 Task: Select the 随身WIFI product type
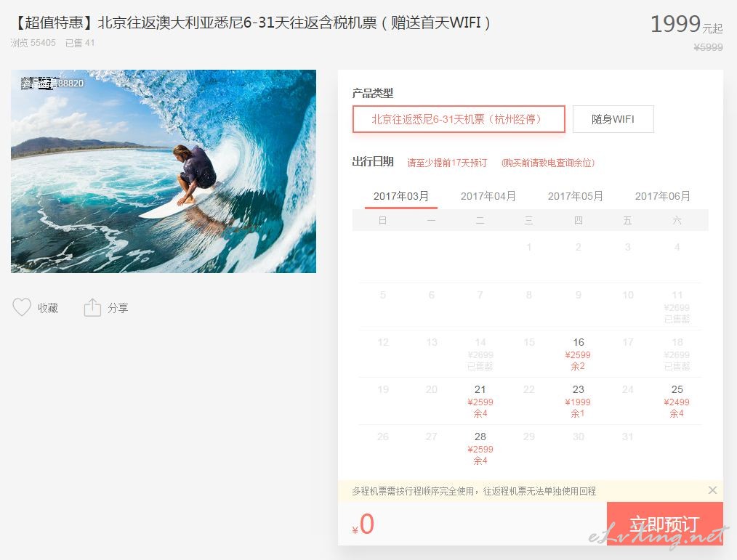pos(613,119)
